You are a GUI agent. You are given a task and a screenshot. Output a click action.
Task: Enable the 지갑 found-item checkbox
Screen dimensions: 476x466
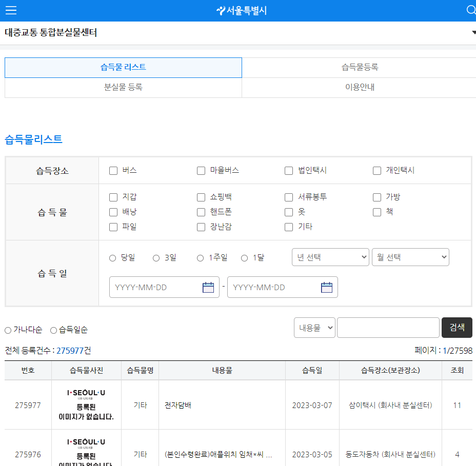pos(113,197)
